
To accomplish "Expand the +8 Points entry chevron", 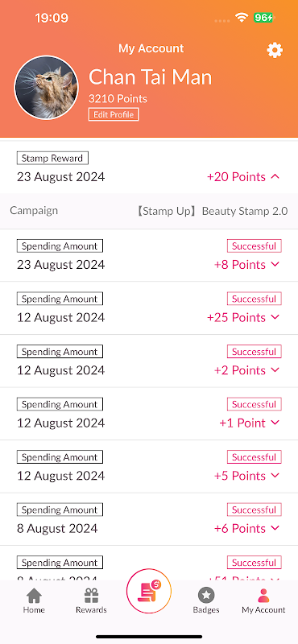I will point(275,265).
